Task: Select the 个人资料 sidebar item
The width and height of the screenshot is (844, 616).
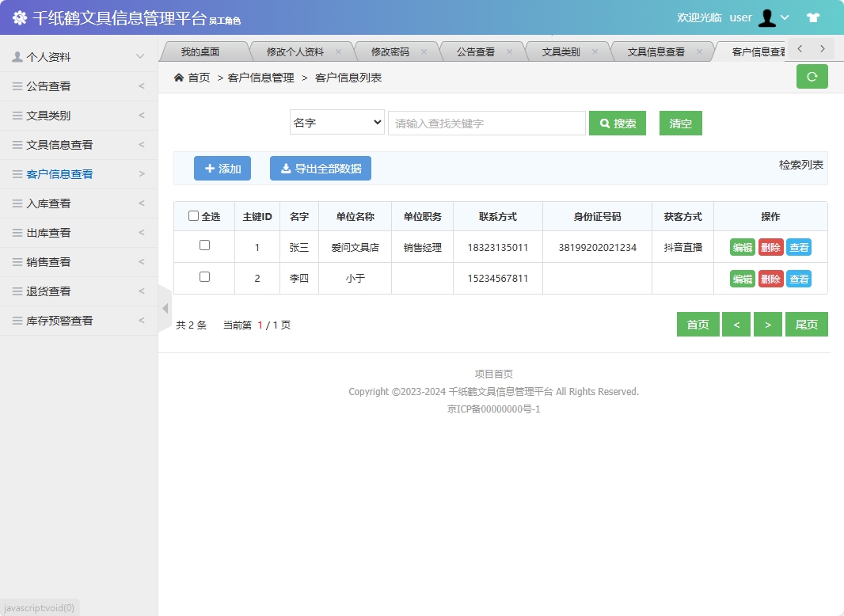Action: pos(49,55)
